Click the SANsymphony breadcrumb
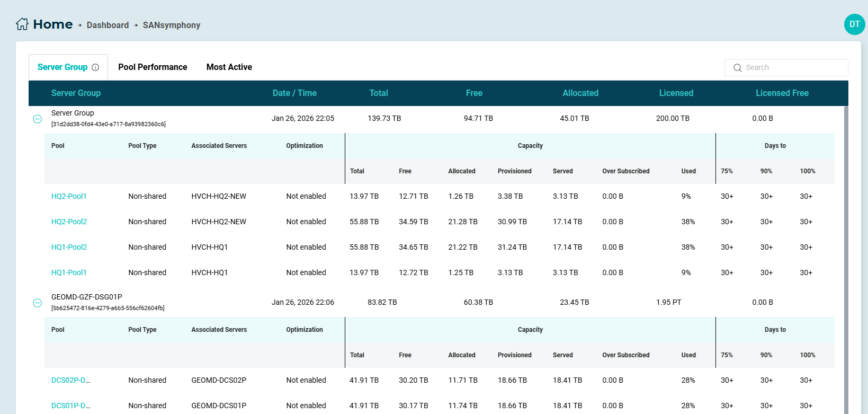 (172, 25)
